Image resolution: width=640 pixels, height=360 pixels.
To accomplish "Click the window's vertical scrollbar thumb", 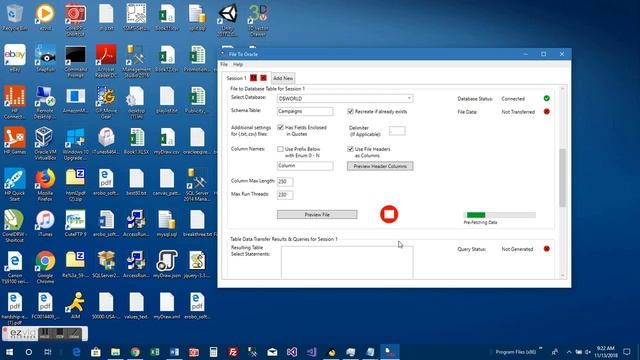I will [563, 178].
